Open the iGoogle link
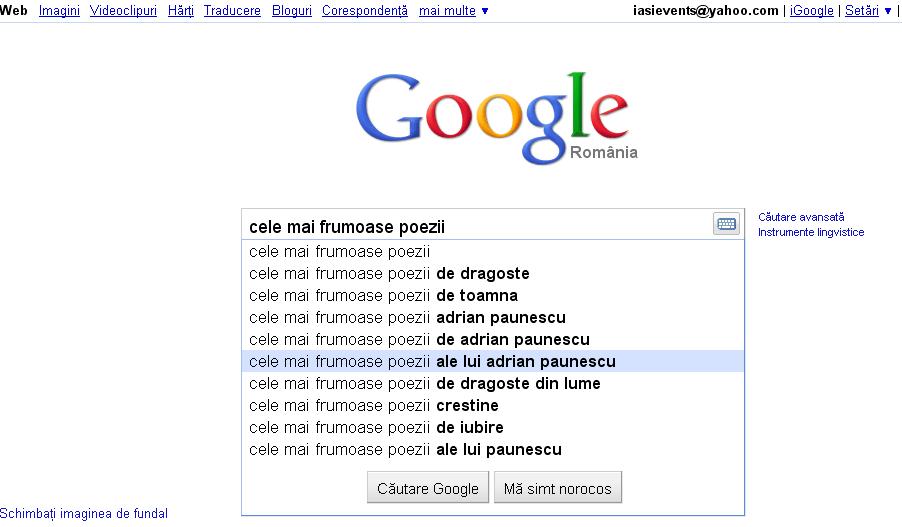 [811, 11]
